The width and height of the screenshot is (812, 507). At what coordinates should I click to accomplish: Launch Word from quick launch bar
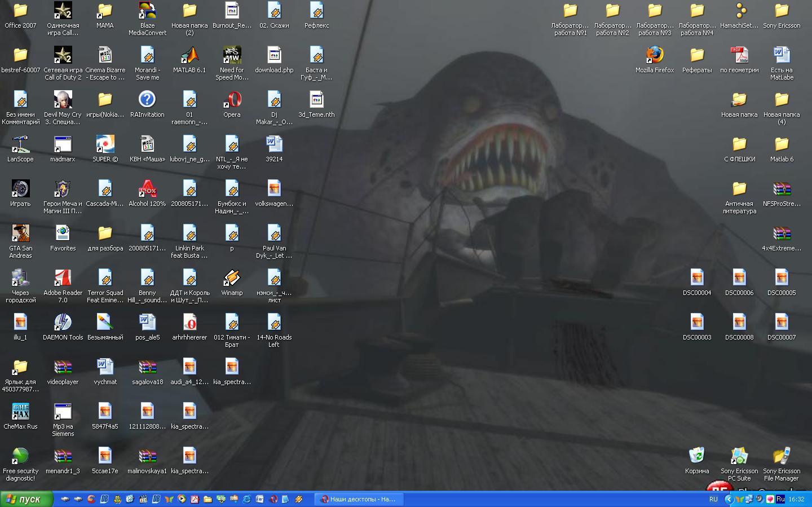[259, 499]
